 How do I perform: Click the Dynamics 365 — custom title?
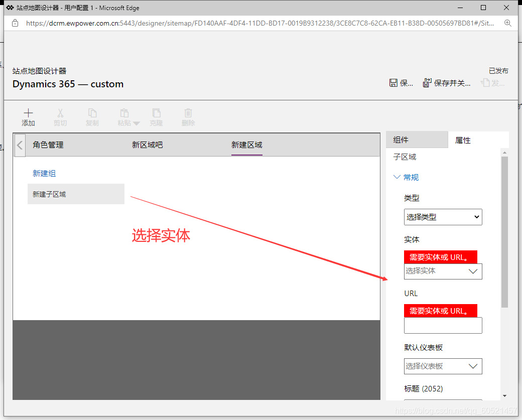[68, 84]
